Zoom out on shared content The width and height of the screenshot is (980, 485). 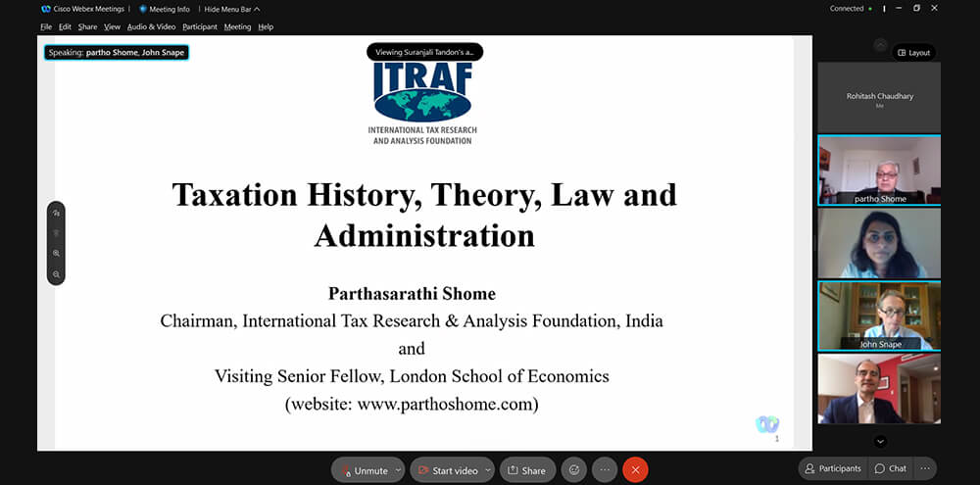pyautogui.click(x=56, y=273)
